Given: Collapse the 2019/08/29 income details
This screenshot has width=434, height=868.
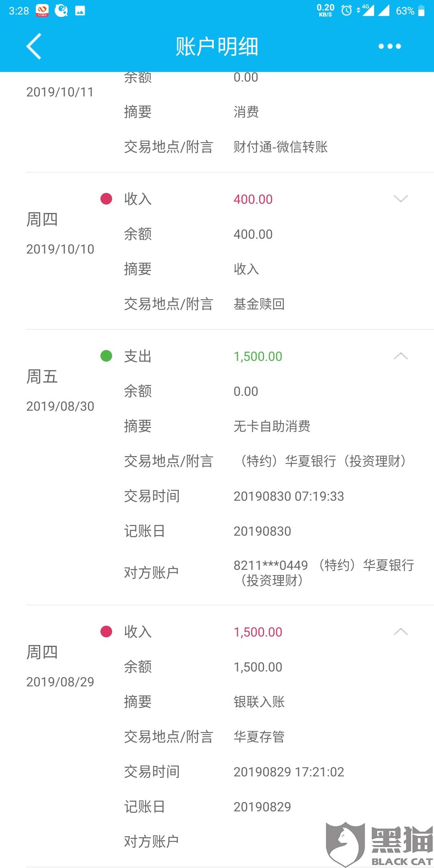Looking at the screenshot, I should (x=401, y=632).
